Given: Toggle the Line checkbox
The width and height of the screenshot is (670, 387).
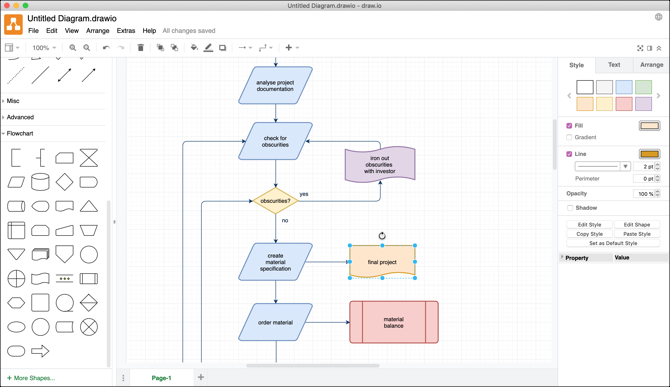Looking at the screenshot, I should 569,154.
